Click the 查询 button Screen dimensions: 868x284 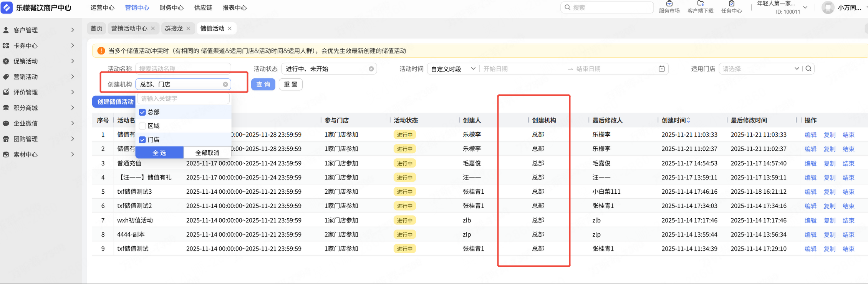click(x=263, y=85)
